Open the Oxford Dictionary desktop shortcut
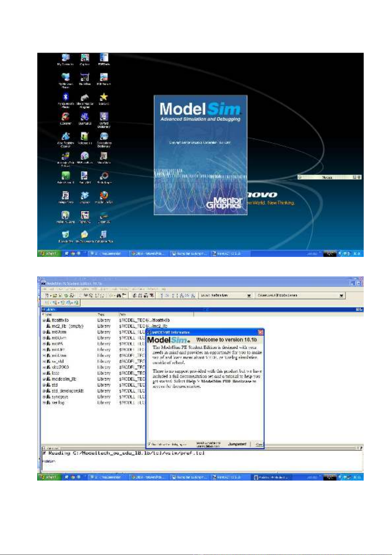Screen dimensions: 392x555 tap(104, 120)
